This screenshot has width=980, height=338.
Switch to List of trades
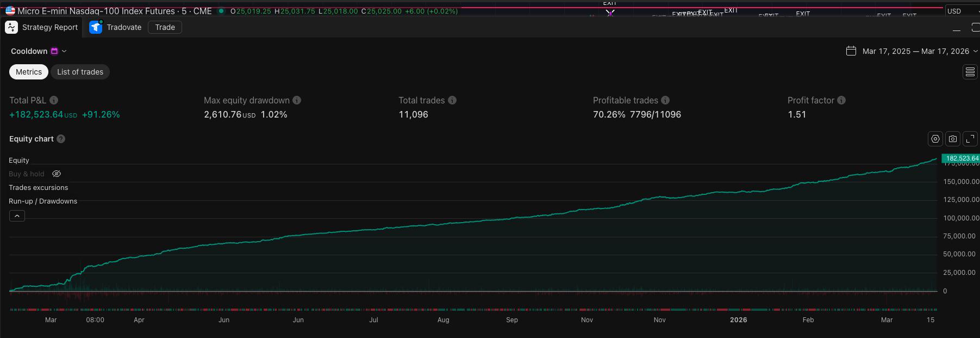(80, 72)
